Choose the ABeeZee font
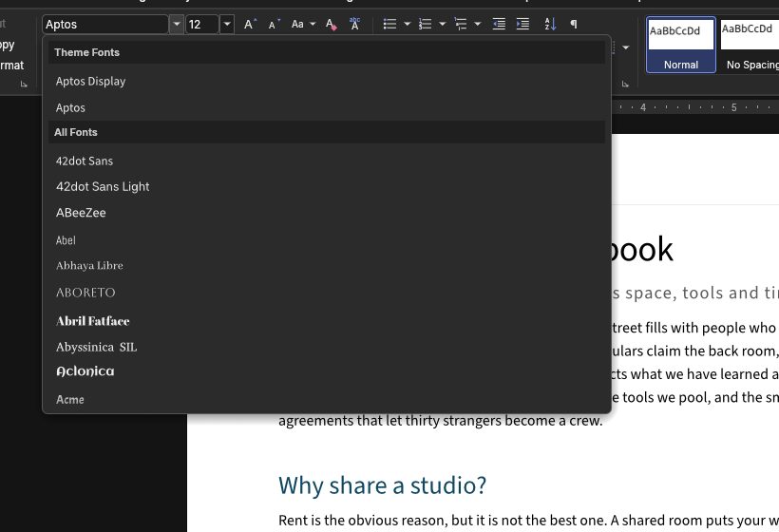Screen dimensions: 779x532 coord(327,213)
